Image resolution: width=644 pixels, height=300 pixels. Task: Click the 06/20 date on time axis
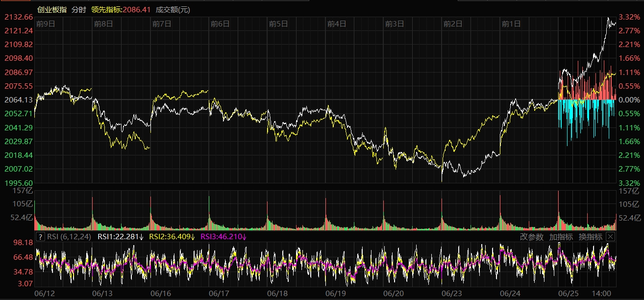(x=394, y=293)
